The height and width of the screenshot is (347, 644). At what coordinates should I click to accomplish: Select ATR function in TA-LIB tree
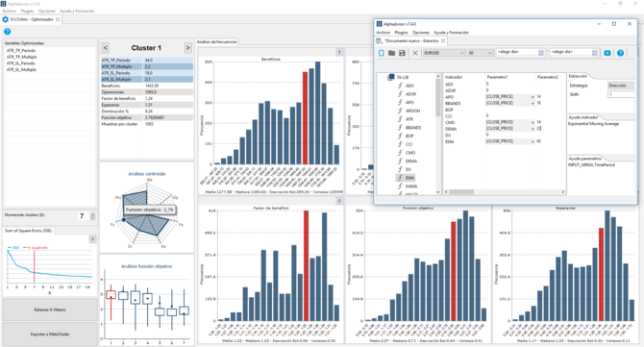409,119
